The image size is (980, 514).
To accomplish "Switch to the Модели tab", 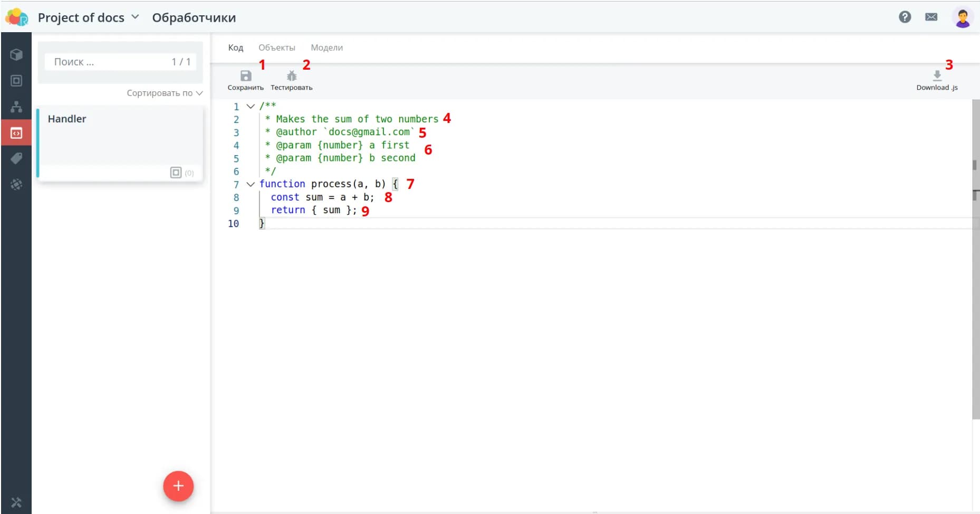I will coord(326,47).
